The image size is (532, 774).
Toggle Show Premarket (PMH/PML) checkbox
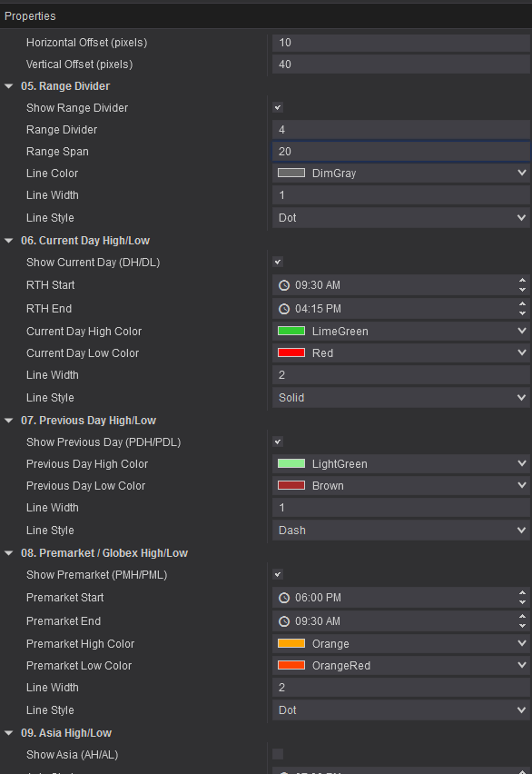point(278,574)
